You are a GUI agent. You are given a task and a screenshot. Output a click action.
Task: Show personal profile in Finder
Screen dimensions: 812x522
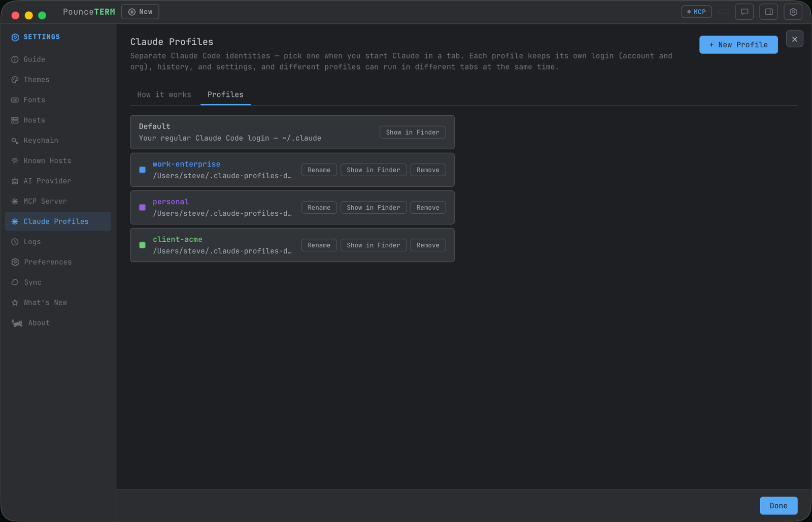pyautogui.click(x=374, y=208)
